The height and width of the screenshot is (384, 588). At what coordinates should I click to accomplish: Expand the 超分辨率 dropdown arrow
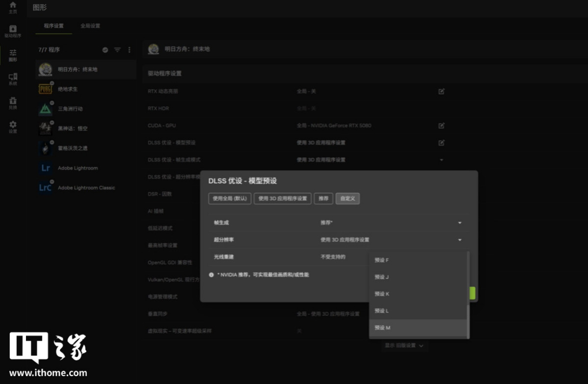pyautogui.click(x=460, y=240)
